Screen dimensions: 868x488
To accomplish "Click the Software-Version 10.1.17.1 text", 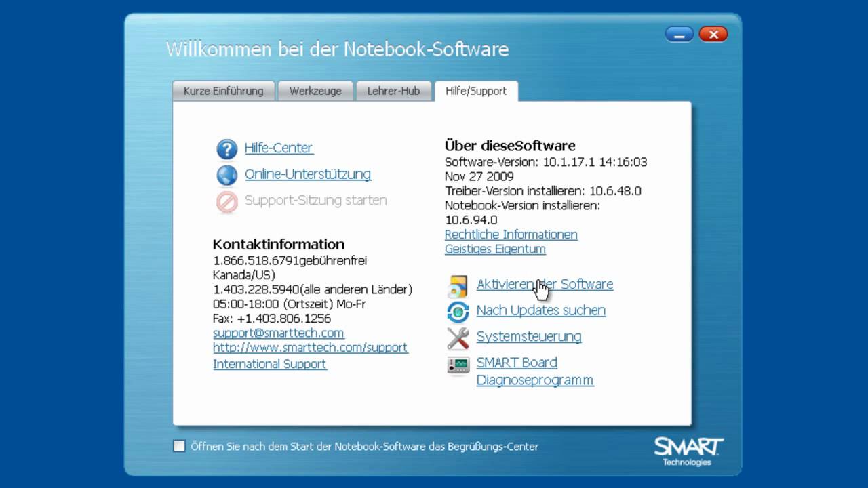I will click(x=546, y=169).
